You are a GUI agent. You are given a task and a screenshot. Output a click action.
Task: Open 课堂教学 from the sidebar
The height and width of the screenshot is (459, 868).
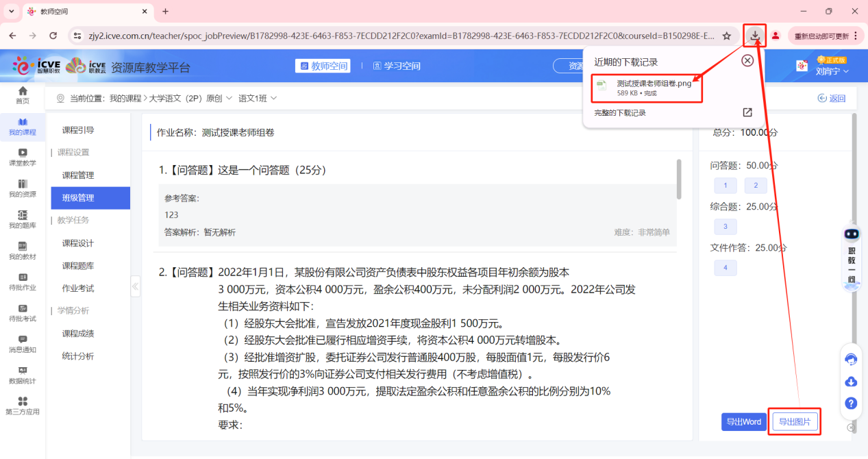pos(23,158)
